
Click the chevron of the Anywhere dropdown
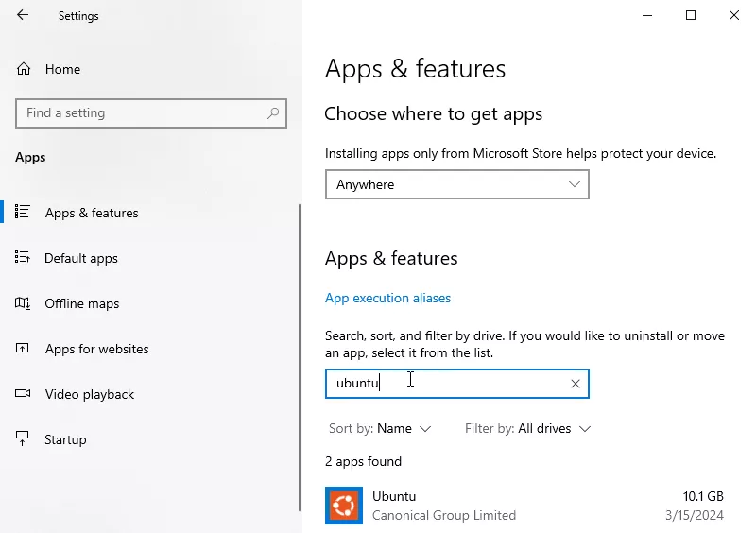574,184
